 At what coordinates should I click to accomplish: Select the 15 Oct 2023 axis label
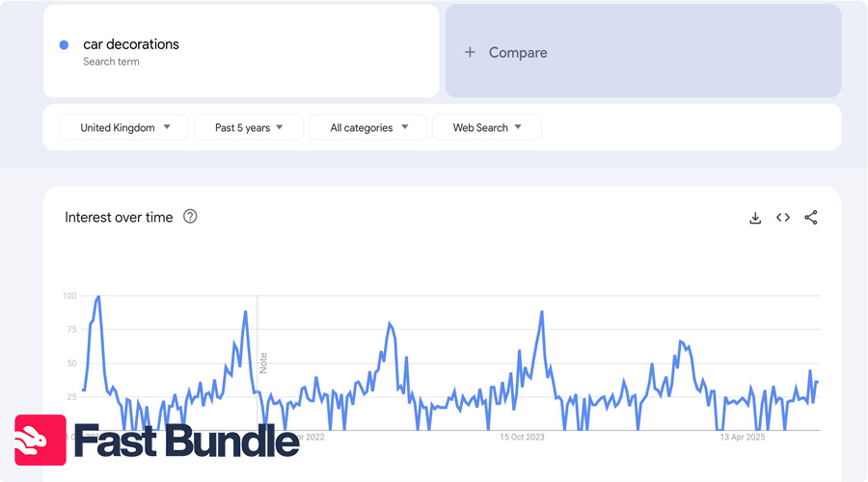[522, 437]
